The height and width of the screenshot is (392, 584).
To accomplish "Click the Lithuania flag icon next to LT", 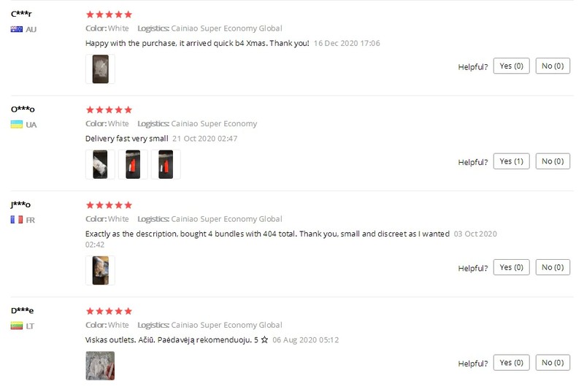I will tap(16, 326).
